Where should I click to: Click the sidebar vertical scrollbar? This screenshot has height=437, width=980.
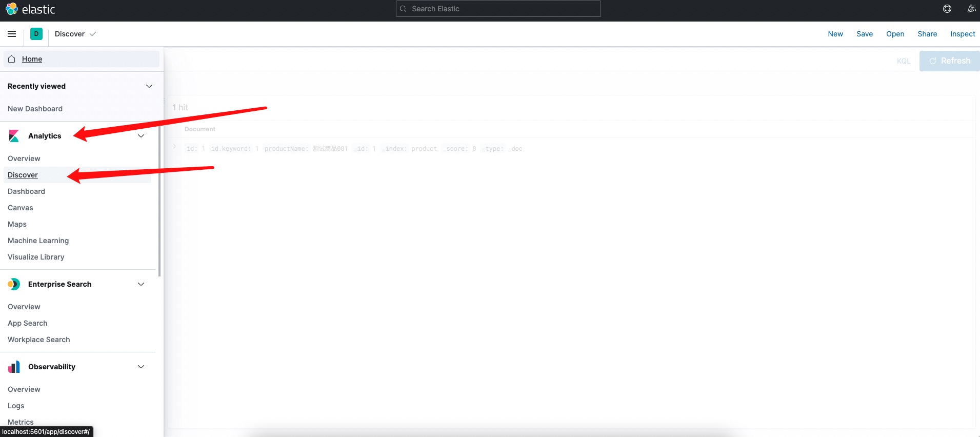pos(159,200)
